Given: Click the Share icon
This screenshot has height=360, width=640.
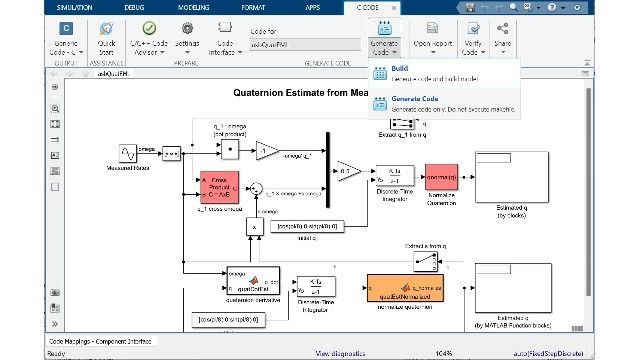Looking at the screenshot, I should pos(502,28).
